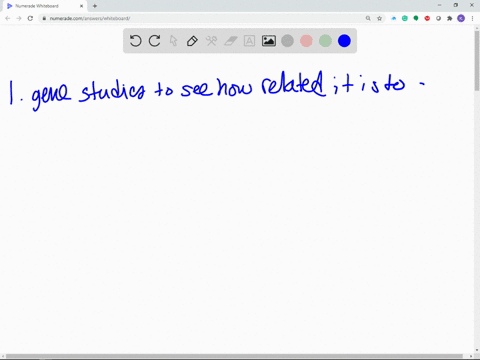Image resolution: width=480 pixels, height=360 pixels.
Task: Choose the pointer selection tool
Action: tap(173, 41)
